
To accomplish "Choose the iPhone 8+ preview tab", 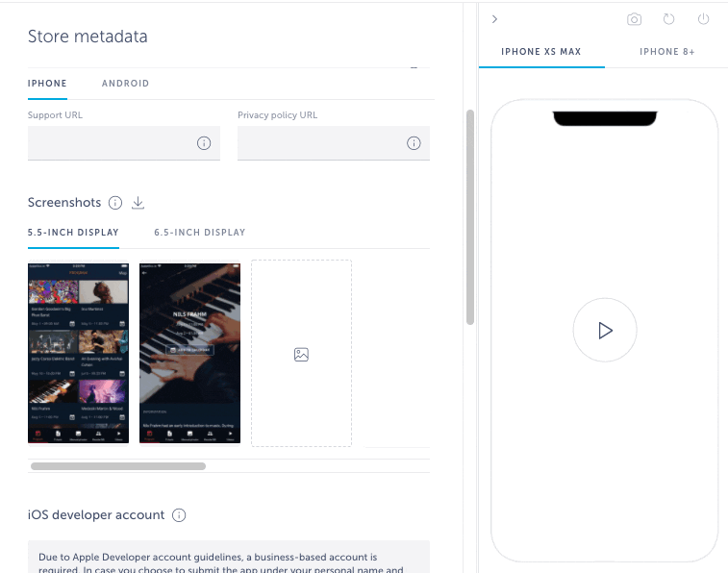I will point(667,52).
